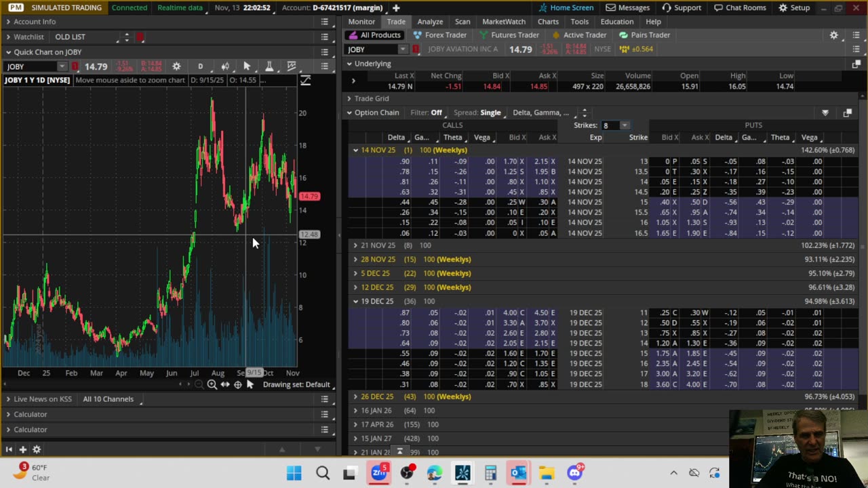The width and height of the screenshot is (868, 488).
Task: Click the crosshair pan icon below chart
Action: pos(237,384)
